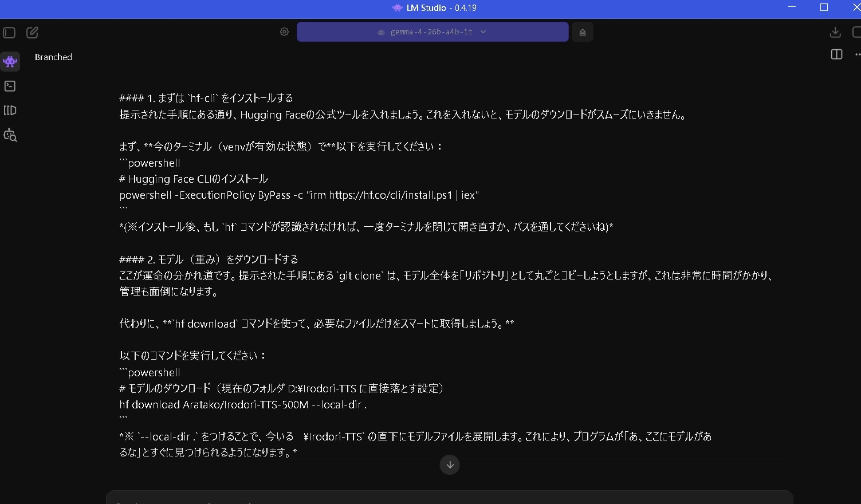The height and width of the screenshot is (504, 861).
Task: Open the gemma-4-26b-a4b-it model selector
Action: 433,32
